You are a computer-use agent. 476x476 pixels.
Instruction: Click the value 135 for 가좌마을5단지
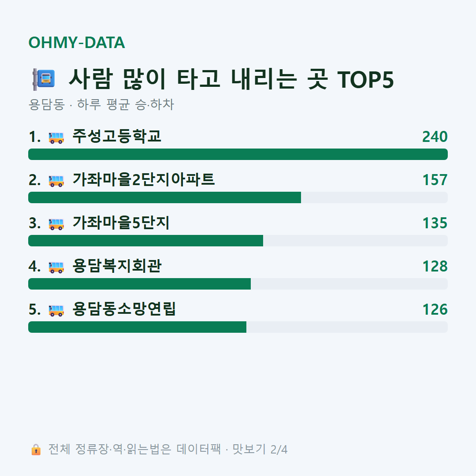tap(435, 223)
